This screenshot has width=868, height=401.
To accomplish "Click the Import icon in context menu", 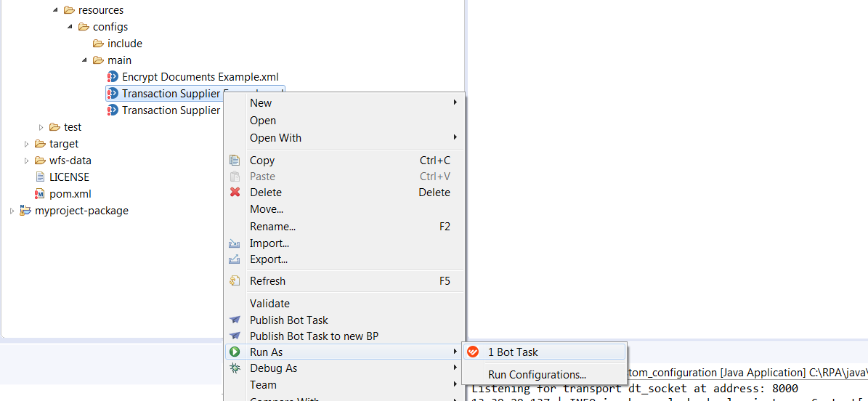I will click(x=234, y=243).
